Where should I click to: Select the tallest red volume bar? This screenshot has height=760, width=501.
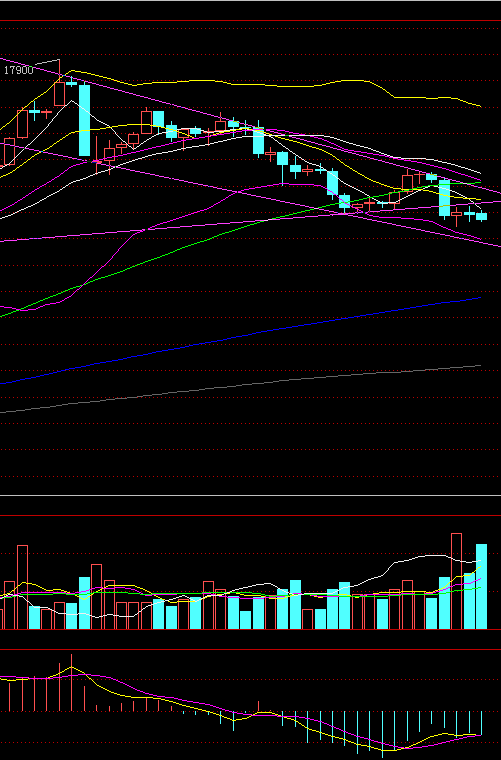(456, 581)
